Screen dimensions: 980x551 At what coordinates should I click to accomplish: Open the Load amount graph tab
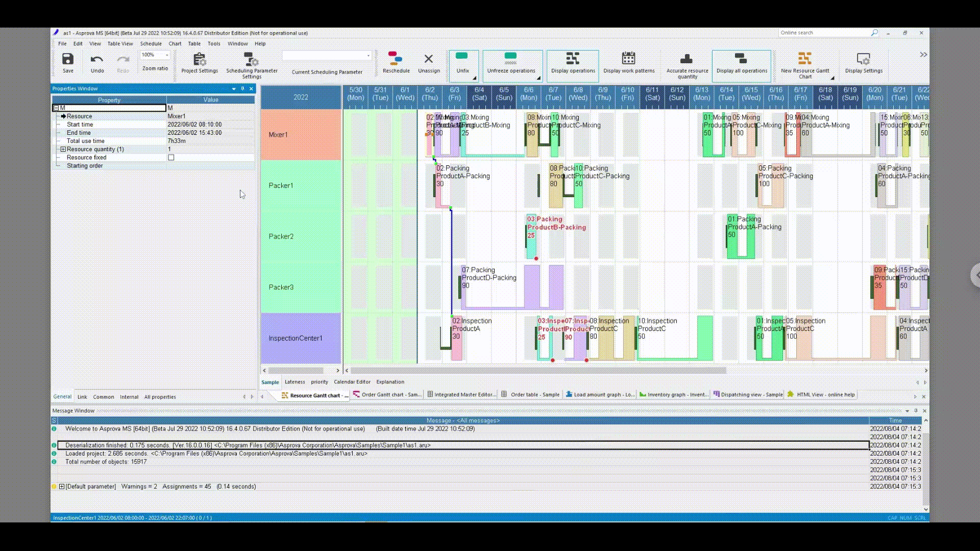pos(600,395)
